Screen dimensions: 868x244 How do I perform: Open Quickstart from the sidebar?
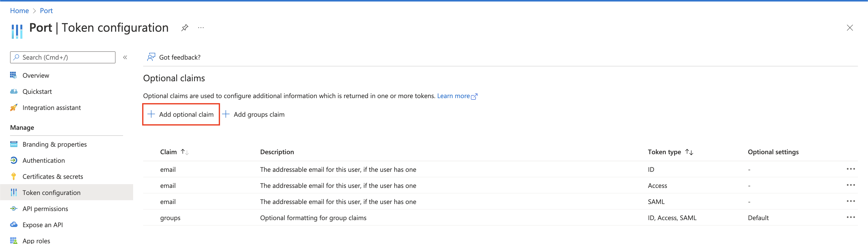[37, 92]
